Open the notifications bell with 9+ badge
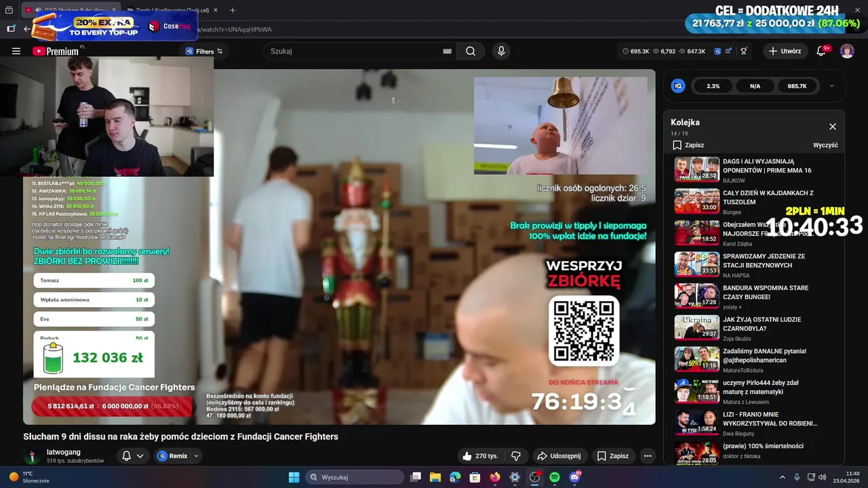Viewport: 868px width, 488px height. point(821,51)
